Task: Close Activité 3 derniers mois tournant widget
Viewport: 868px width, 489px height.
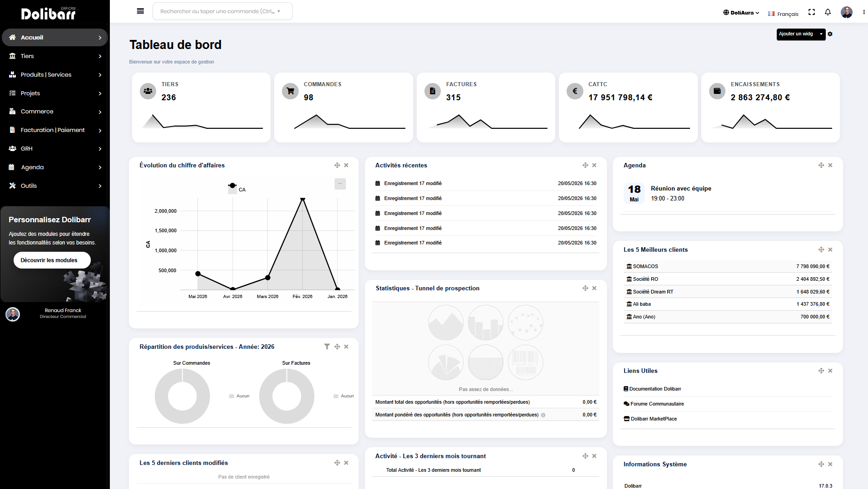Action: [x=594, y=456]
